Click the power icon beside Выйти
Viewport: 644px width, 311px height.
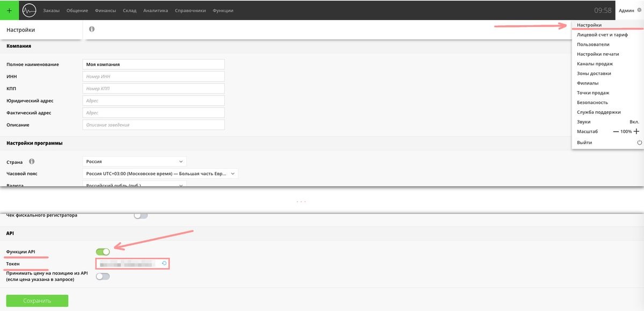point(639,142)
